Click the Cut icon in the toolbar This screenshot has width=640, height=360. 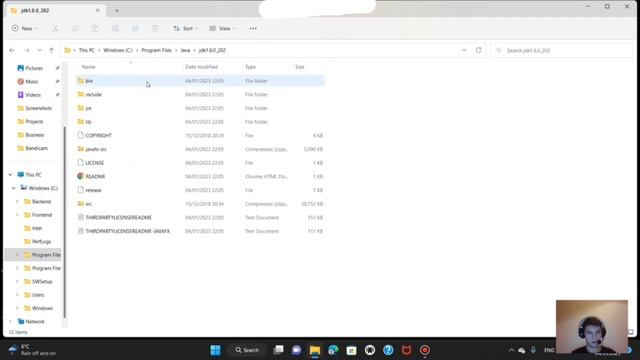[x=55, y=29]
